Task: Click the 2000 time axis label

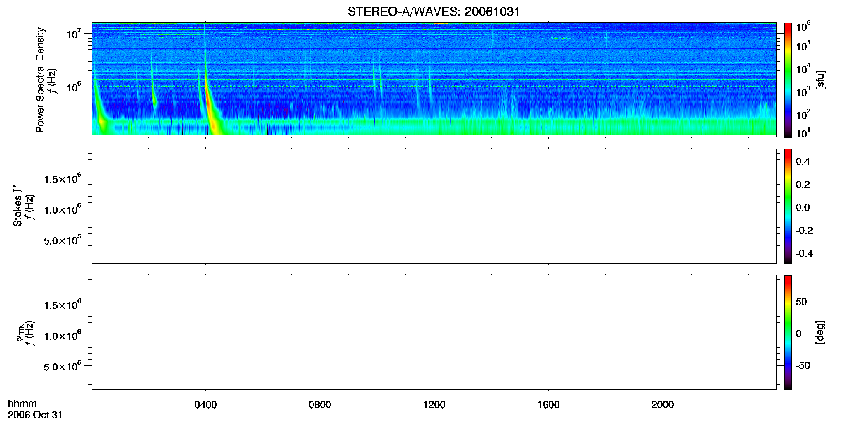Action: (663, 405)
